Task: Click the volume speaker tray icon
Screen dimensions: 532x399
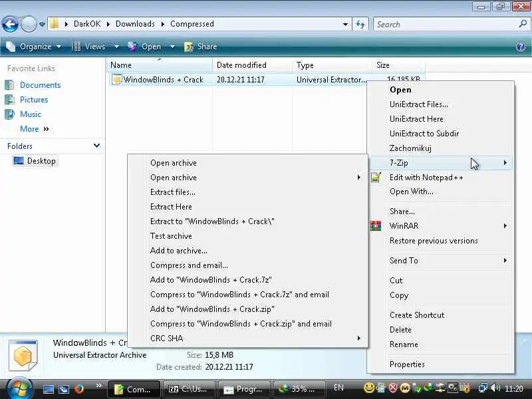Action: coord(495,388)
